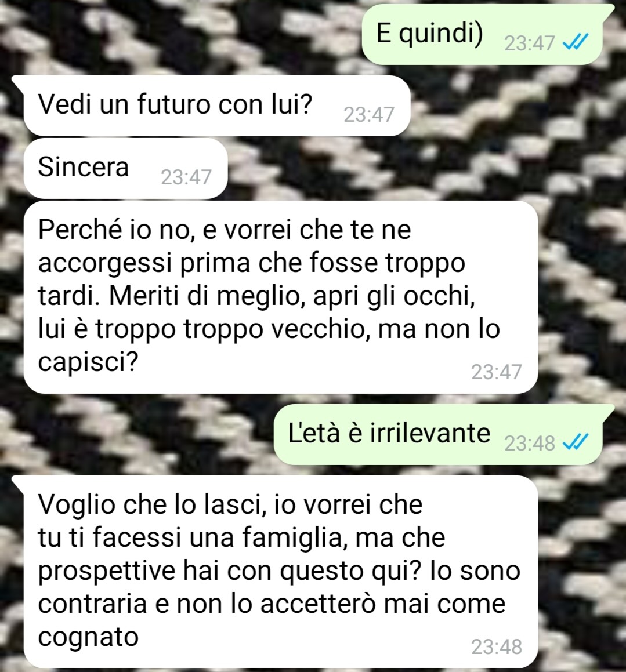
Task: Click the 23:48 timestamp on 'L'età è irrilevante'
Action: point(530,443)
